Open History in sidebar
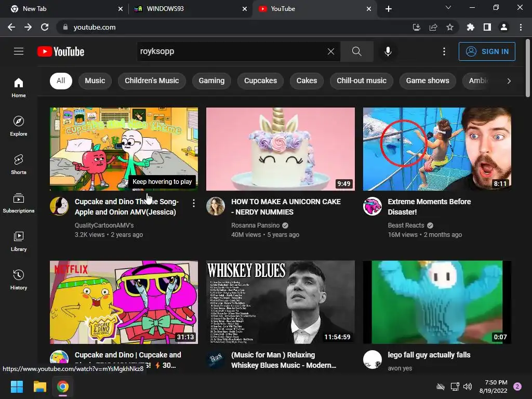Screen dimensions: 532x399 pos(19,280)
